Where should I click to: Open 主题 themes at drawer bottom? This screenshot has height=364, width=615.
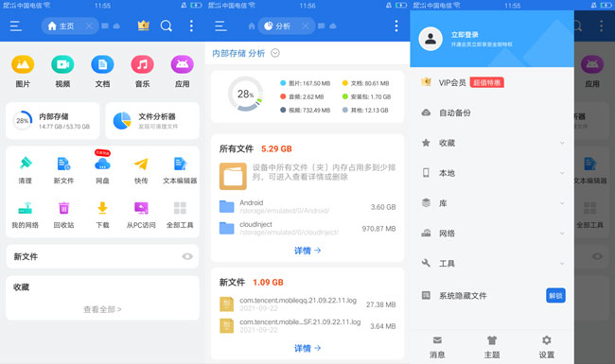[x=492, y=347]
